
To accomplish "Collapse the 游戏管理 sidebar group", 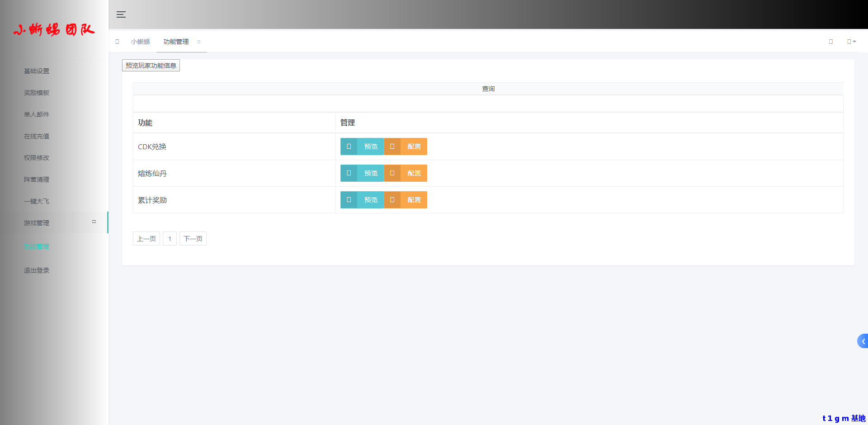I will coord(94,222).
